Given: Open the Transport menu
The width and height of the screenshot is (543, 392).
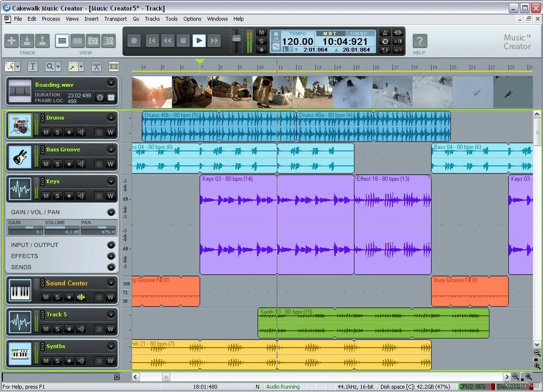Looking at the screenshot, I should tap(115, 19).
